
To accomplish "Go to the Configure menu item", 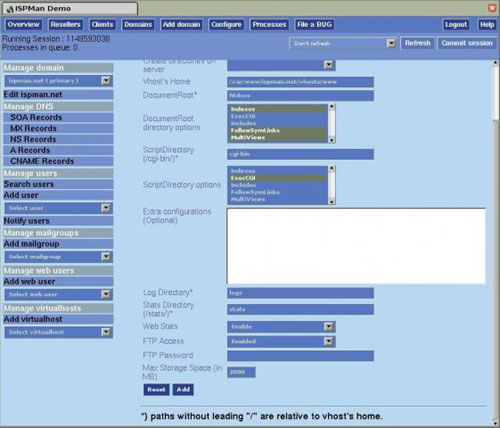I will [x=226, y=24].
